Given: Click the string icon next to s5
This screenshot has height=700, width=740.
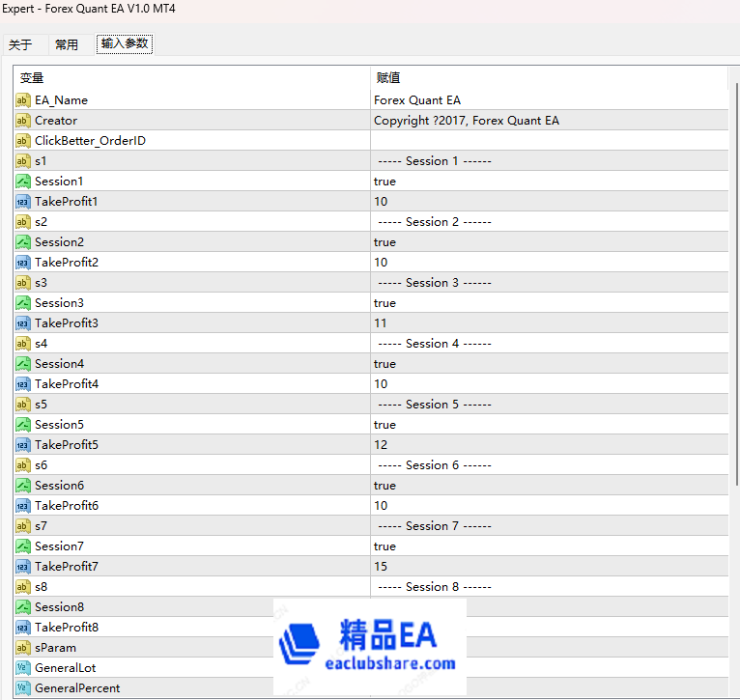Looking at the screenshot, I should 22,405.
